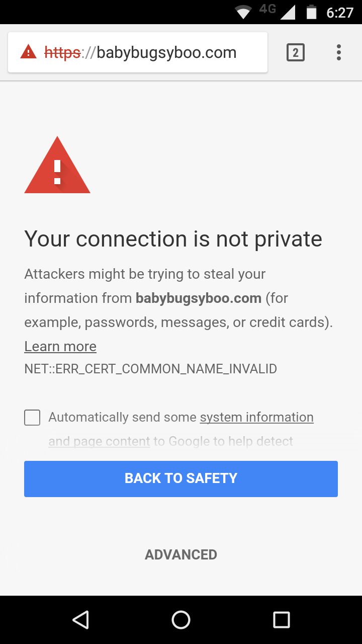This screenshot has width=362, height=644.
Task: Tap the babybugsyboo.com URL address field
Action: [138, 52]
